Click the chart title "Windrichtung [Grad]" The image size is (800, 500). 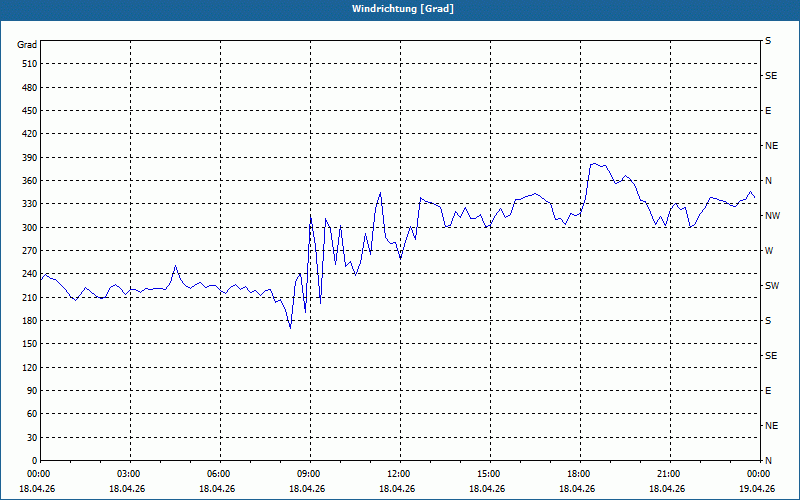403,9
